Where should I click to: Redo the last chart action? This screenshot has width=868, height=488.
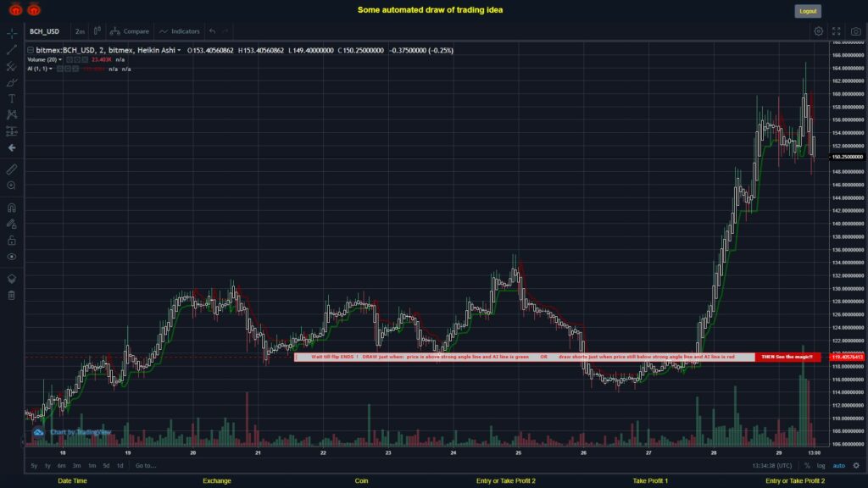click(225, 31)
